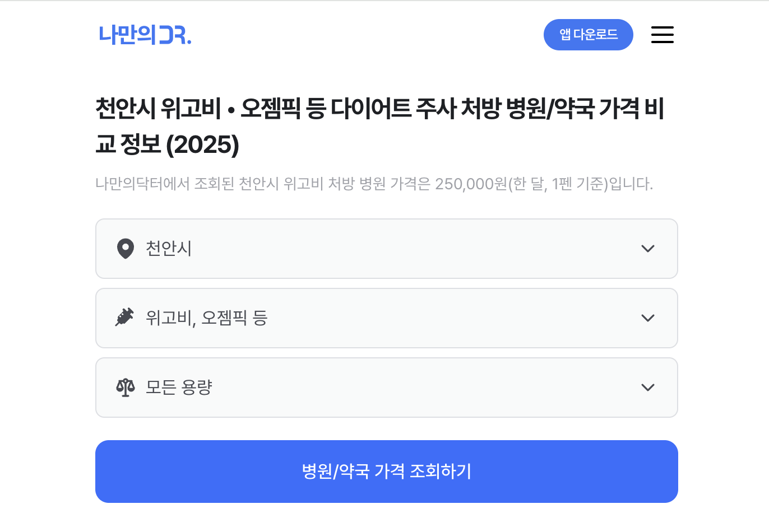Click the location pin icon beside 천안시

click(126, 249)
